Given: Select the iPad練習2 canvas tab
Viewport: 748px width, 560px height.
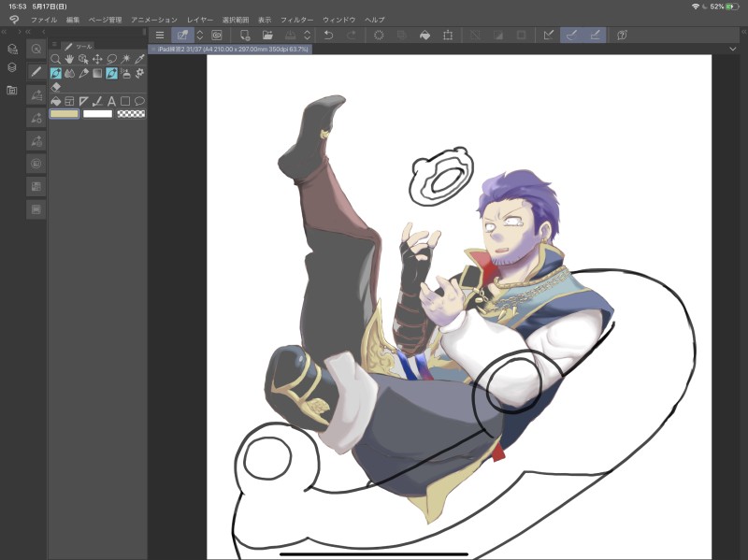Looking at the screenshot, I should (230, 50).
